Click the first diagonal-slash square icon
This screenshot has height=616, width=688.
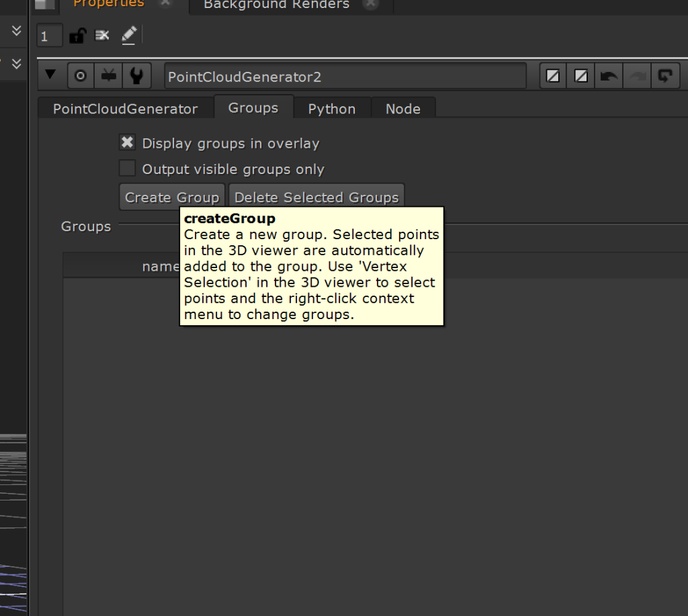click(x=553, y=76)
